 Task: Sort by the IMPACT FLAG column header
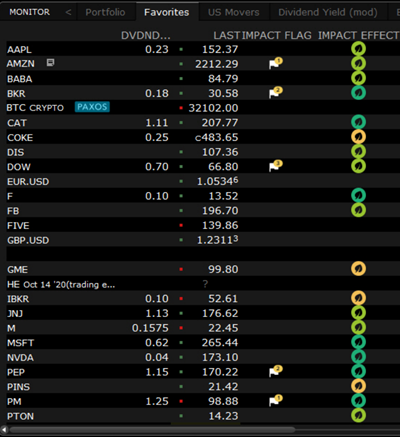pyautogui.click(x=277, y=35)
